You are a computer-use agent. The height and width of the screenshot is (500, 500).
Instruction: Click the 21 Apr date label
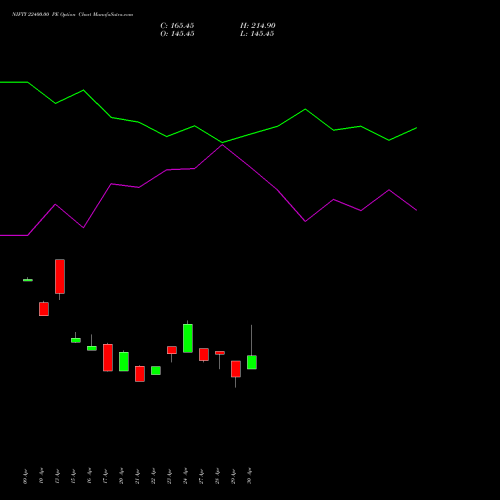pos(137,476)
